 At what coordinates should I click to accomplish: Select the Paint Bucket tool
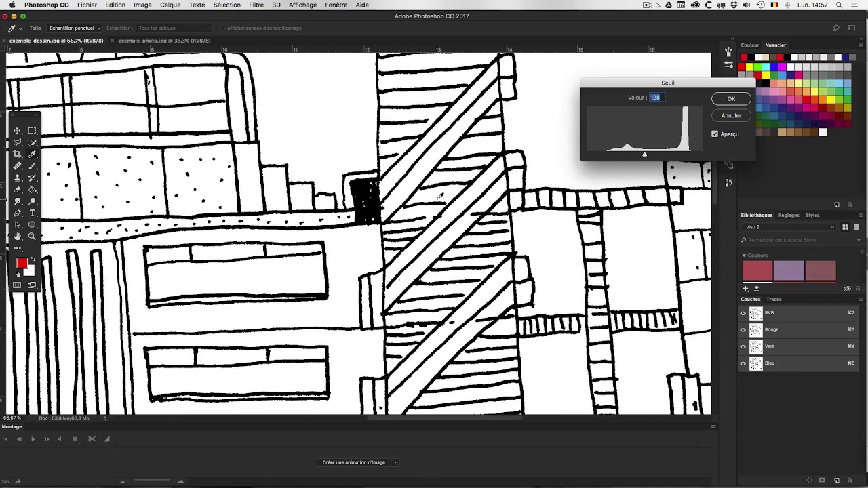(x=32, y=190)
